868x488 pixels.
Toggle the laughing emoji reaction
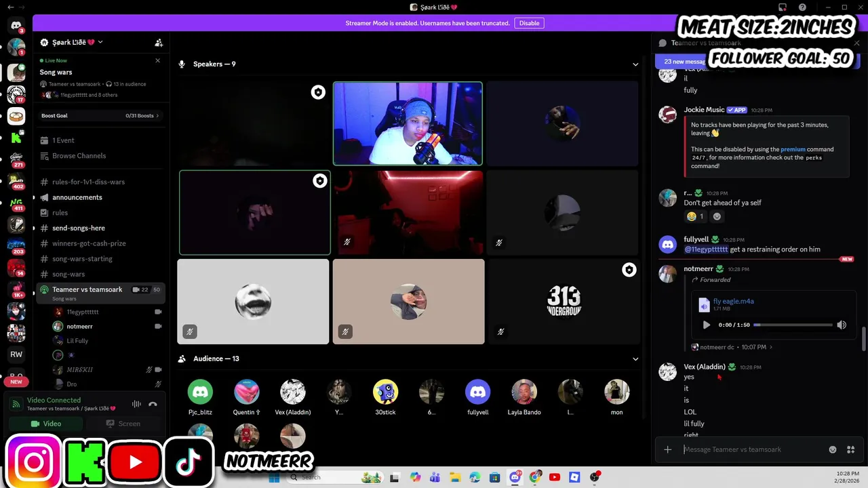(x=695, y=216)
